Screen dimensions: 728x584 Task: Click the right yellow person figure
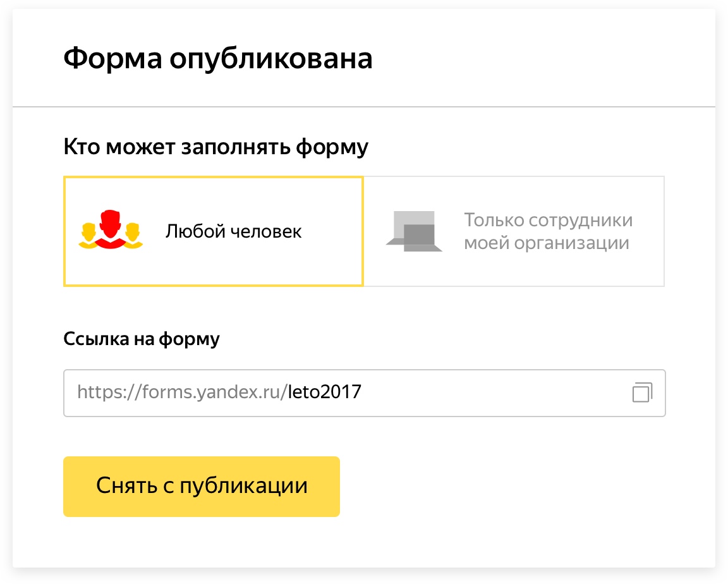[x=133, y=235]
